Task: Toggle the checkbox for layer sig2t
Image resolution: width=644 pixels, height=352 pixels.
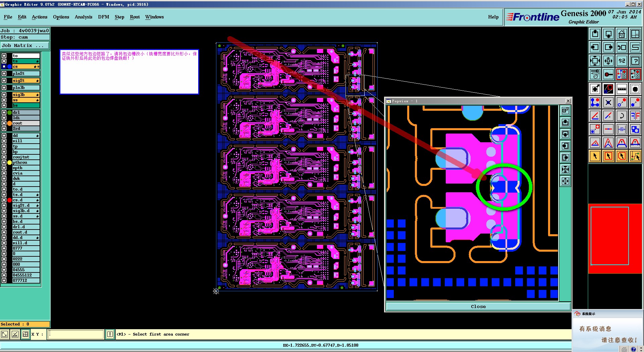Action: [4, 81]
